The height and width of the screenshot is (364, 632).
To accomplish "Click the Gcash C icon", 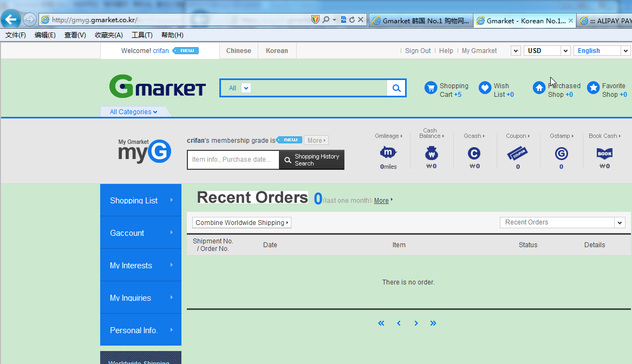I will tap(474, 154).
